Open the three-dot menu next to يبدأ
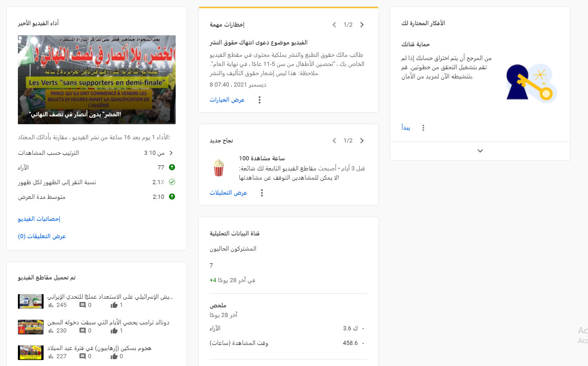The image size is (588, 366). pos(423,128)
